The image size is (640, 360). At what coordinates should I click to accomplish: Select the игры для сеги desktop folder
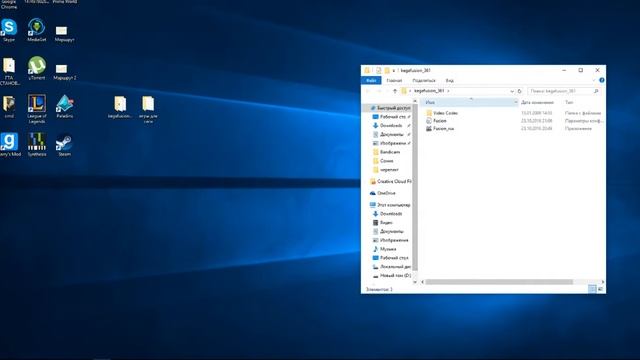tap(148, 109)
